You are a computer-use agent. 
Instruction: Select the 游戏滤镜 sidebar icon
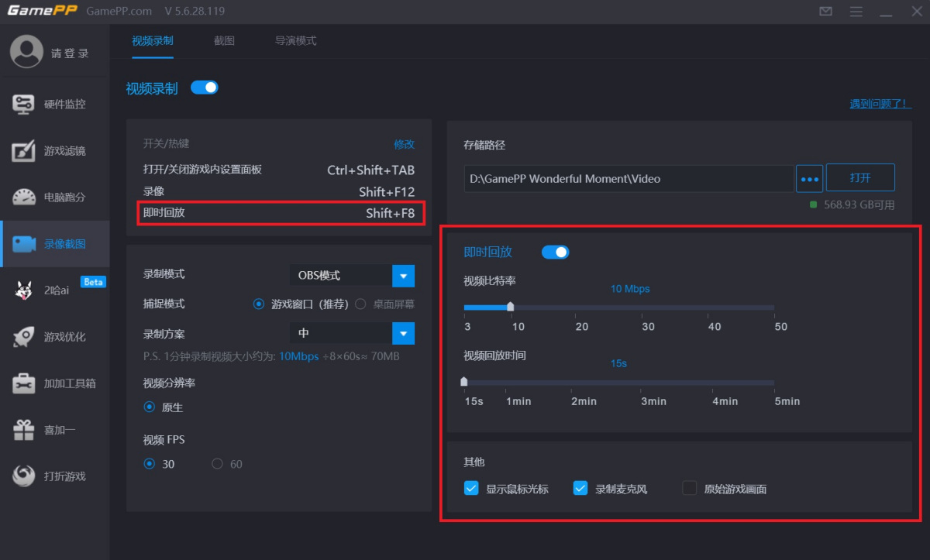(54, 150)
